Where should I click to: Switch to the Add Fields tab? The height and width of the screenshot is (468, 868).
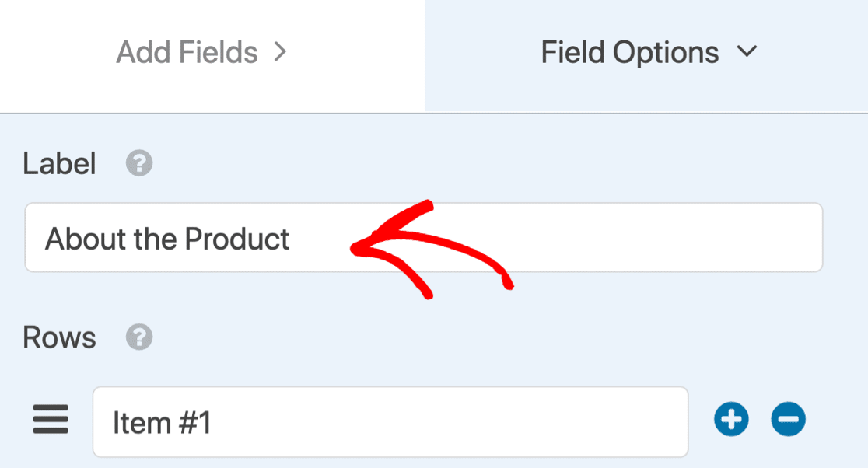(x=212, y=56)
